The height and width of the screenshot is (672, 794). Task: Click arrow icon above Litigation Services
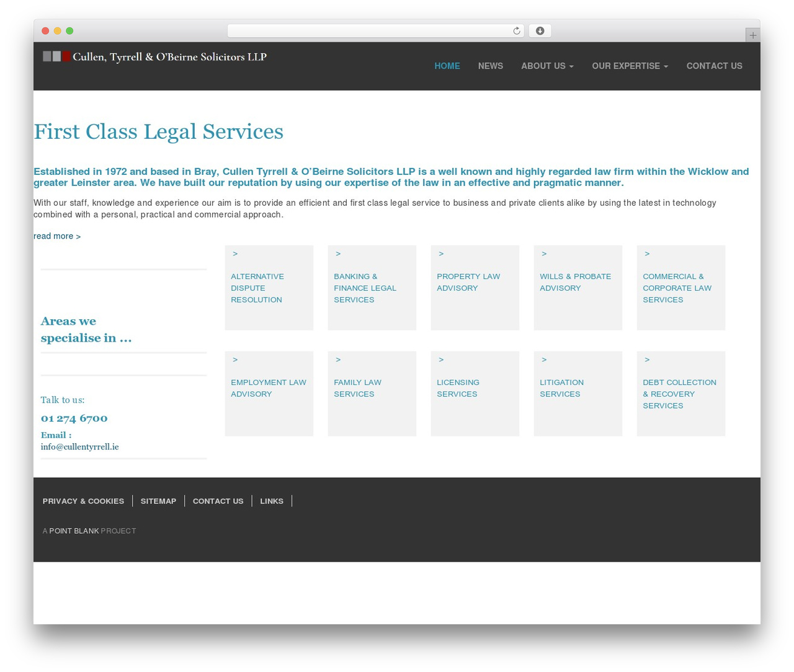click(x=544, y=360)
